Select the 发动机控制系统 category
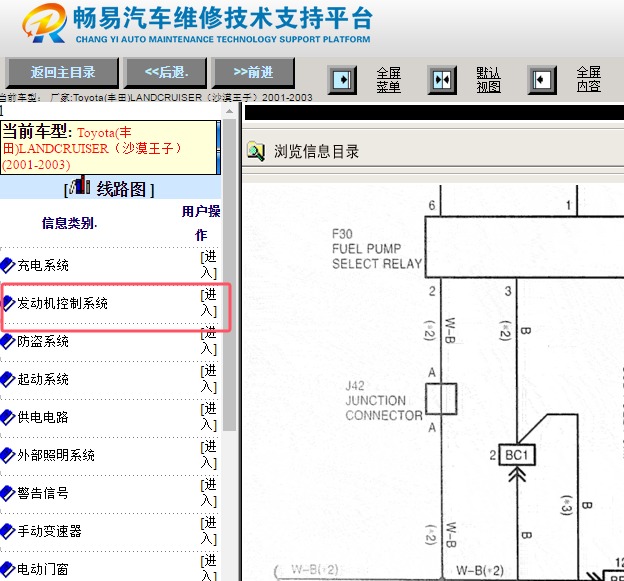Screen dimensions: 624x581 coord(62,303)
